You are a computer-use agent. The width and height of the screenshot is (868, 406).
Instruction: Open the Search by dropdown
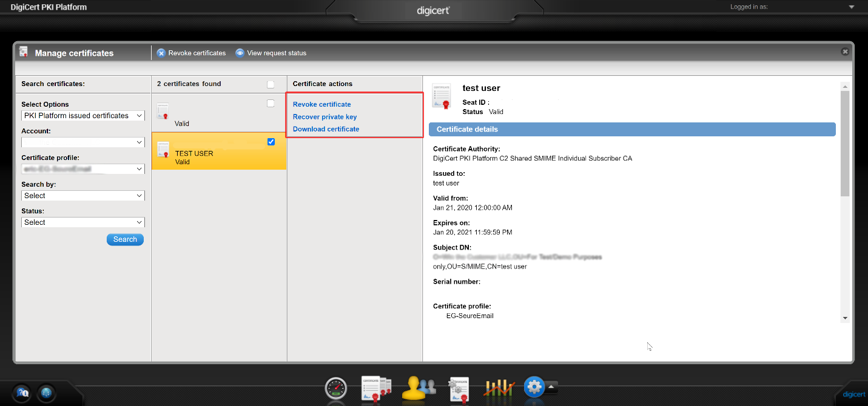coord(83,196)
